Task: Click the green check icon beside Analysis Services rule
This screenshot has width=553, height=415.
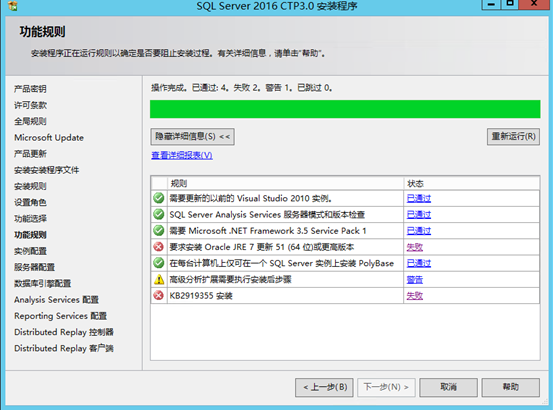Action: point(159,214)
